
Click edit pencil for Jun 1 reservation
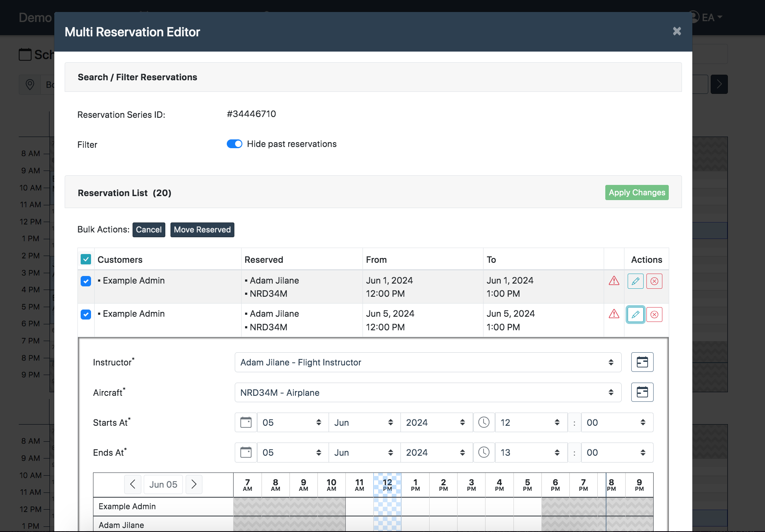point(635,281)
